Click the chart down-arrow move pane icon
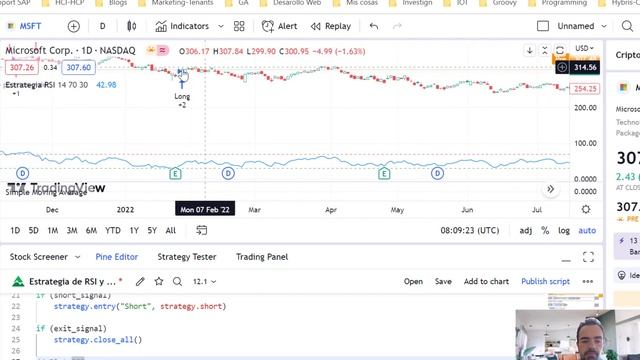 (529, 51)
